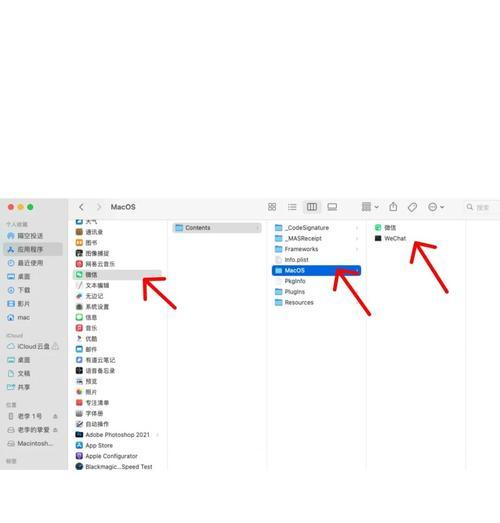This screenshot has width=500, height=523.
Task: Go forward with the right chevron
Action: (x=99, y=207)
